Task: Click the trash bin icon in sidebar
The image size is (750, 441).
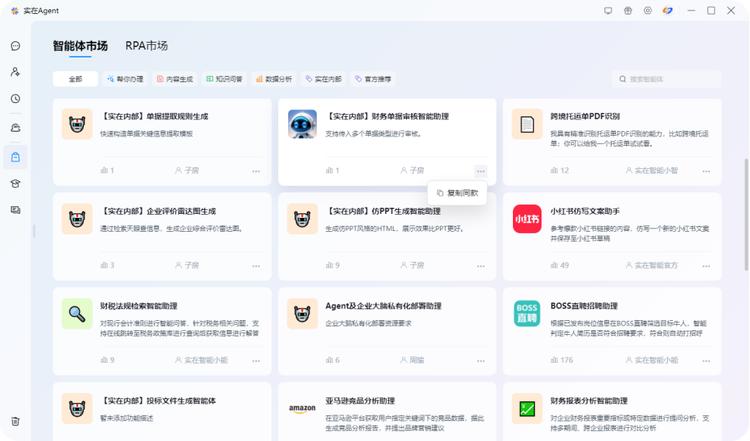Action: [x=15, y=421]
